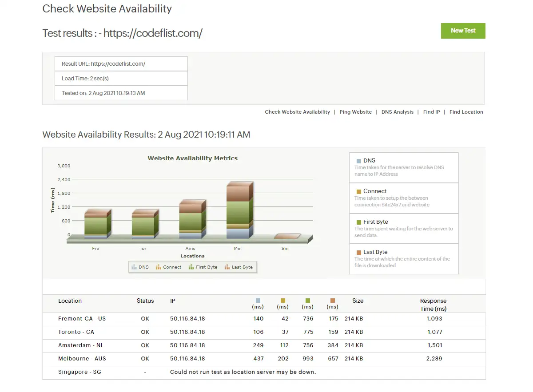The height and width of the screenshot is (392, 533).
Task: Click the green First Byte swatch in side panel
Action: point(359,222)
